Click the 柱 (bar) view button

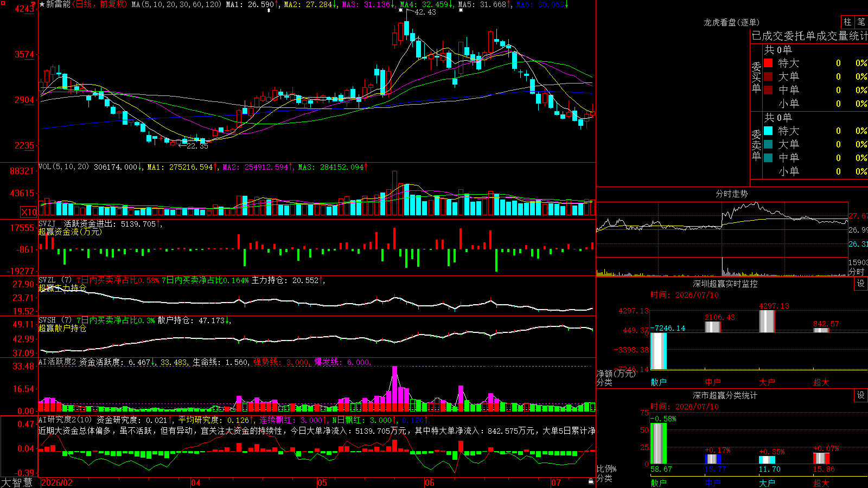(x=847, y=22)
